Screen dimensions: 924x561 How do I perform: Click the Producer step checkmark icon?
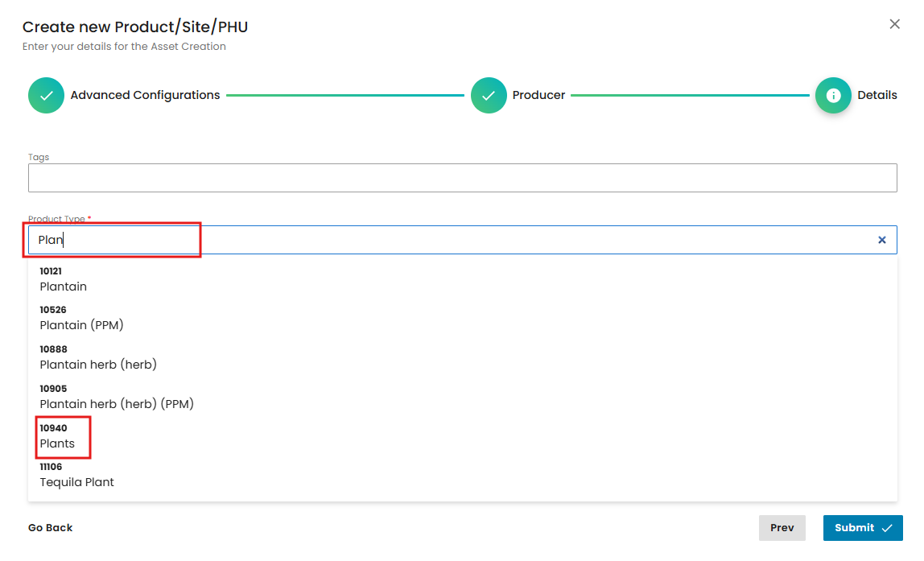[489, 96]
